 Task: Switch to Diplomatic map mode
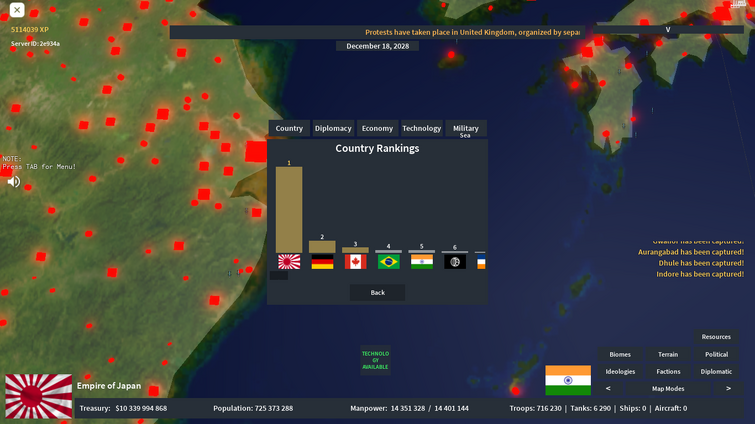pyautogui.click(x=716, y=372)
